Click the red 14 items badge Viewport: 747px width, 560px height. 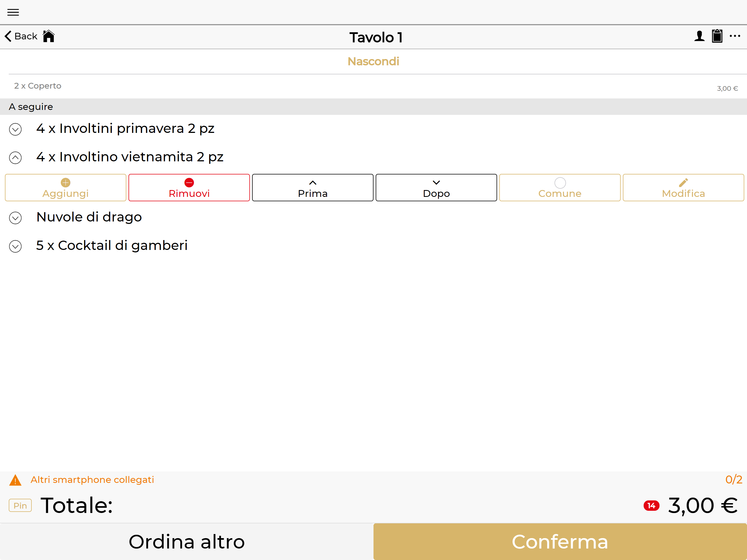pos(651,506)
